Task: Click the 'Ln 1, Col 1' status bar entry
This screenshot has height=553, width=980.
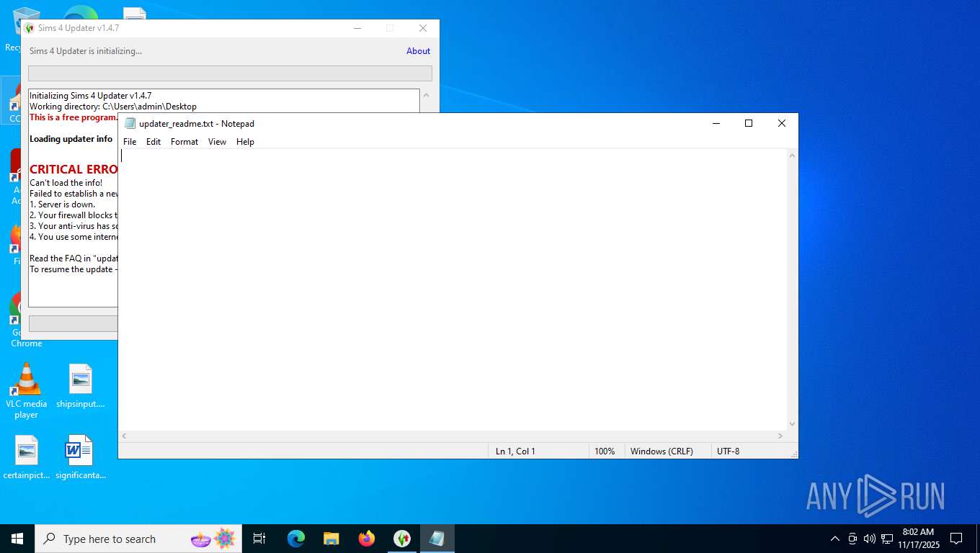Action: (515, 451)
